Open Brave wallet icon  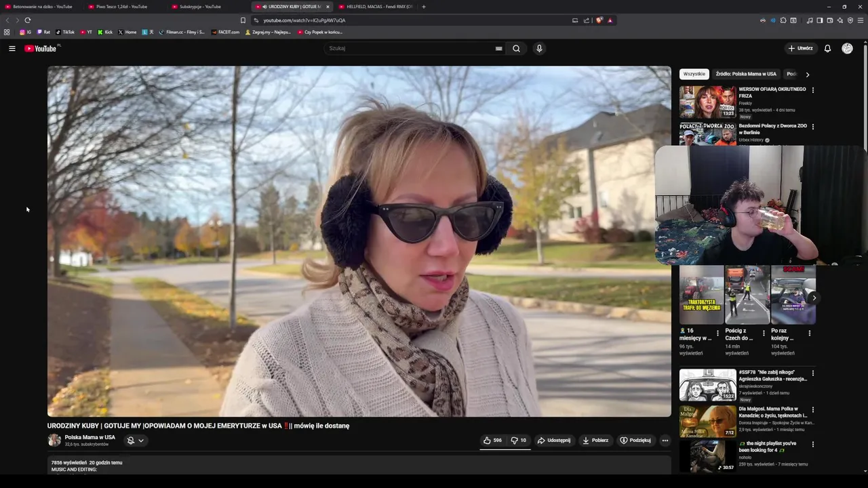click(x=830, y=20)
